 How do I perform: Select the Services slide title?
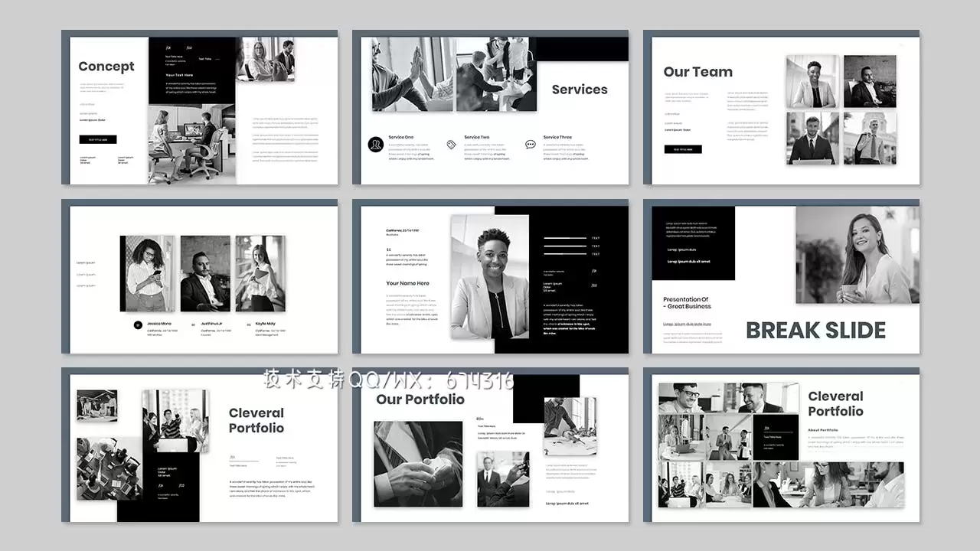click(580, 90)
